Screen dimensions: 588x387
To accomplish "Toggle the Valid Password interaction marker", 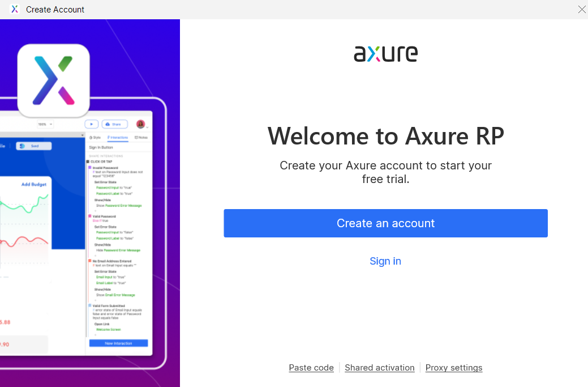I will click(x=89, y=216).
